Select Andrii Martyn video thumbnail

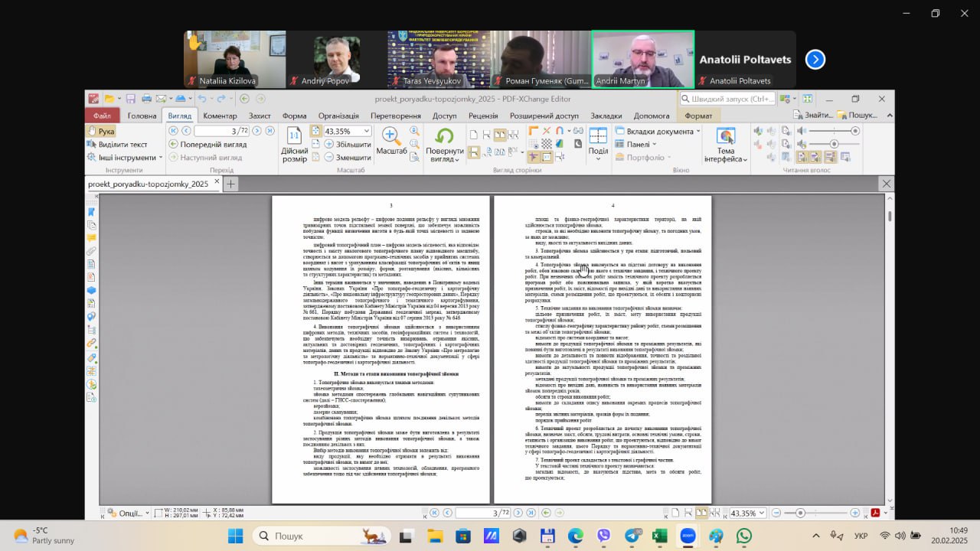tap(643, 60)
